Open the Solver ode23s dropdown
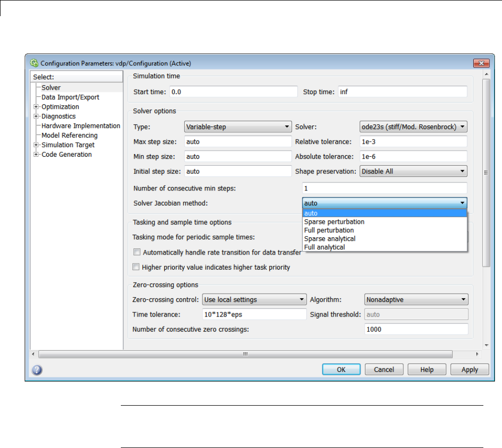 point(413,126)
